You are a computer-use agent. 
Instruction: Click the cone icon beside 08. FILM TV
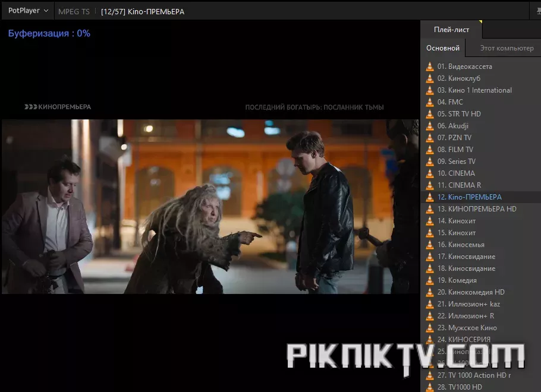click(430, 150)
